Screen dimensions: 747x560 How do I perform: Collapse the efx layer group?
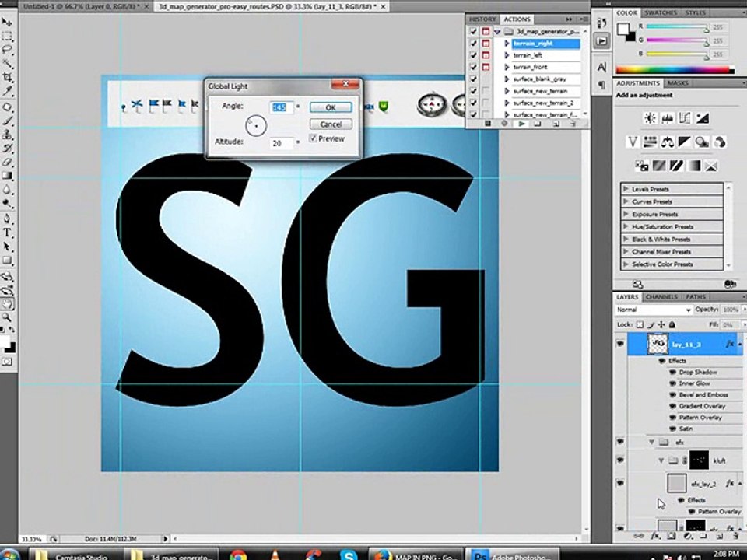click(x=651, y=442)
